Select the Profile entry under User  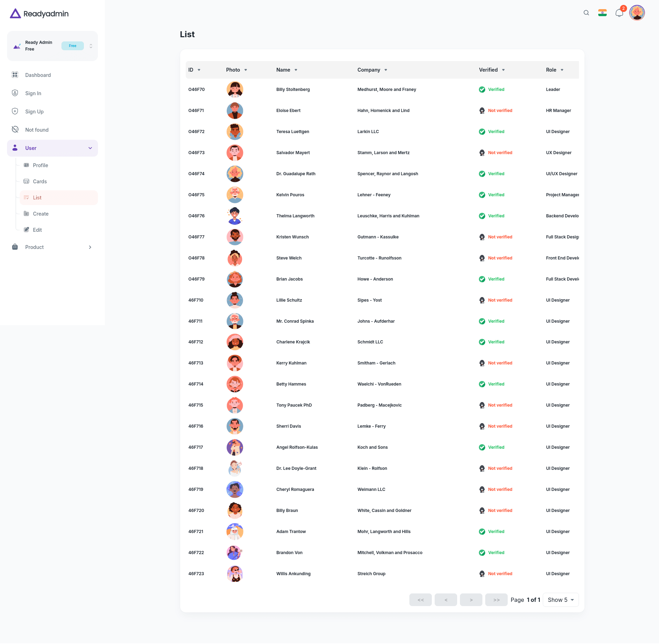[40, 165]
